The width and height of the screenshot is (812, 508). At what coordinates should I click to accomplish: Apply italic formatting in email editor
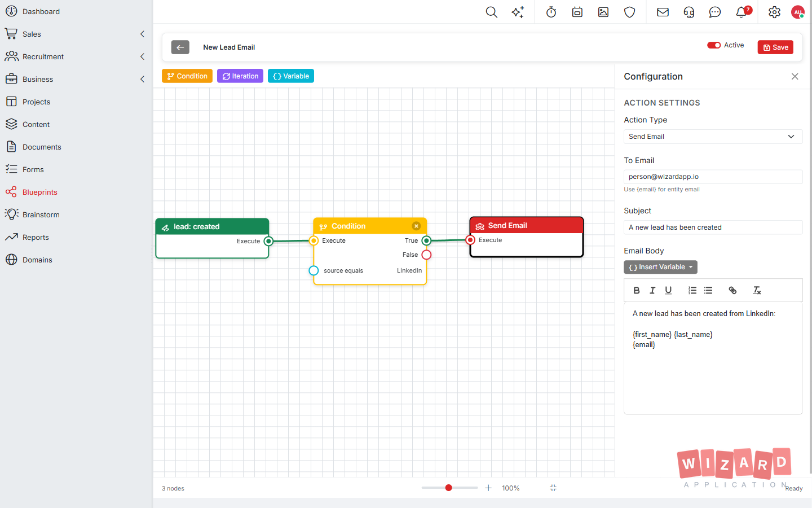[x=652, y=290]
